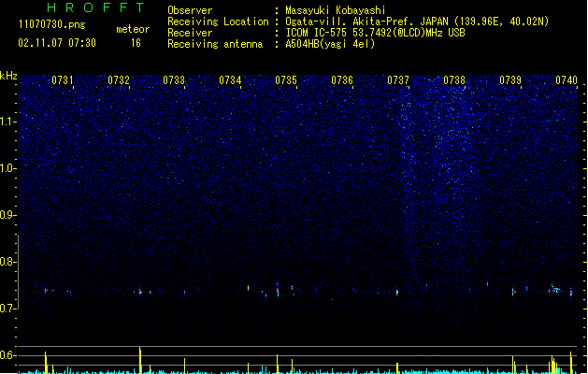The height and width of the screenshot is (374, 588).
Task: Click the 0.8 kHz axis label
Action: [8, 262]
